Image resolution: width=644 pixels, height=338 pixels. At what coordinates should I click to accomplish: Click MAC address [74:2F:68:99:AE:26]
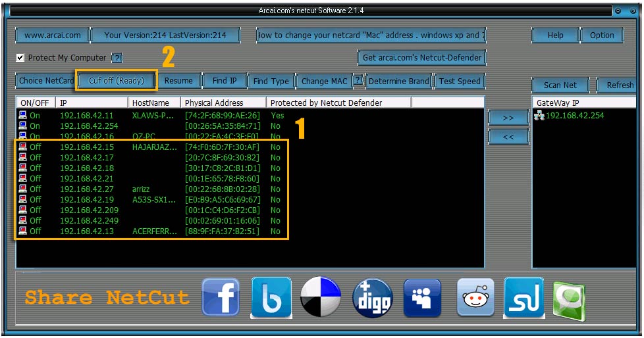click(222, 115)
